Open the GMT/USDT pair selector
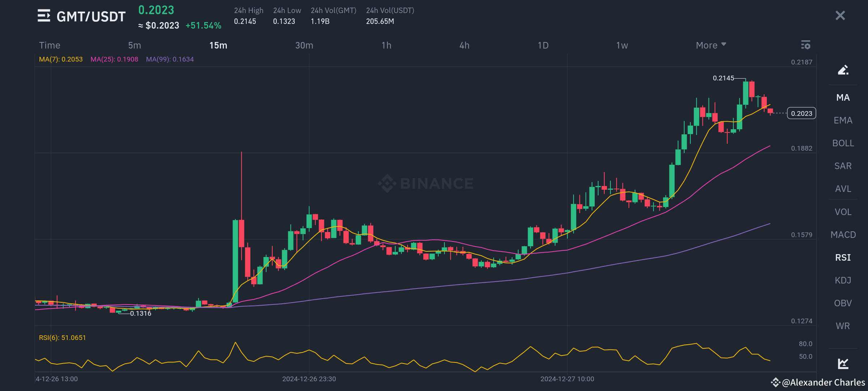868x391 pixels. (x=91, y=17)
